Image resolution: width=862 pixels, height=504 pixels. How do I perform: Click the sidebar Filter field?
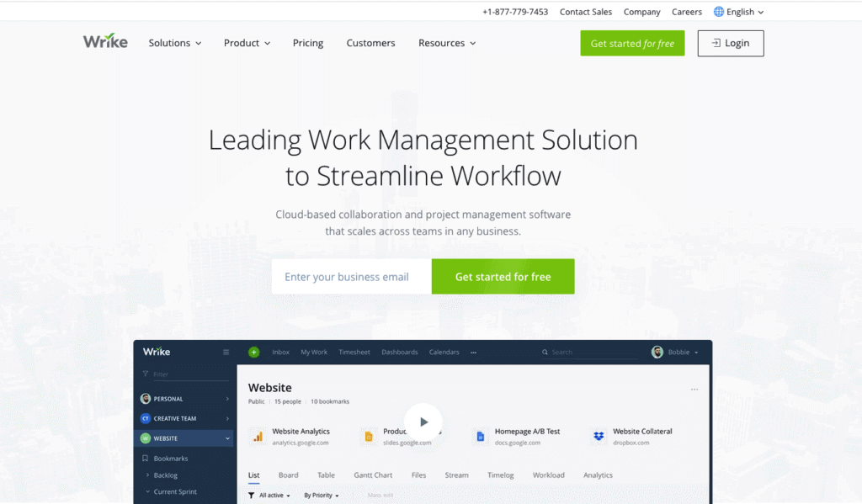click(190, 374)
